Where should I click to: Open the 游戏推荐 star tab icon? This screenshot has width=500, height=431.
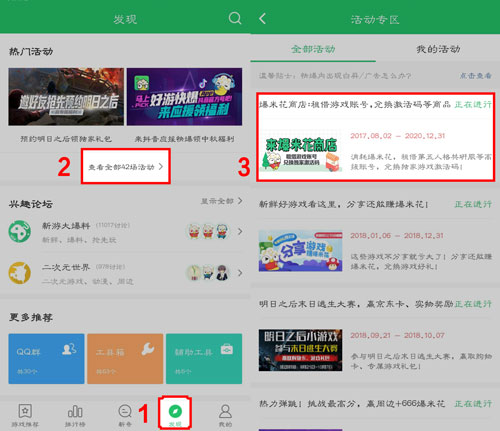click(25, 411)
